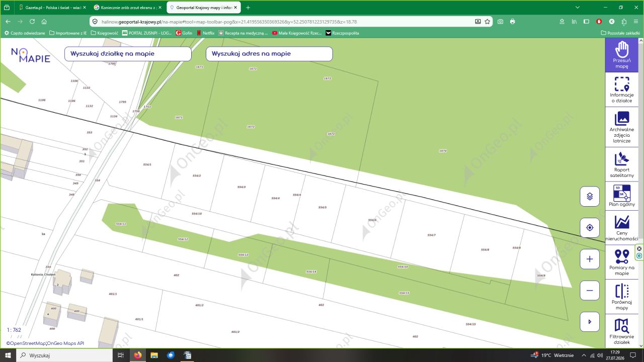This screenshot has height=362, width=644.
Task: Select the Przesuń mapę hand tool
Action: point(621,55)
